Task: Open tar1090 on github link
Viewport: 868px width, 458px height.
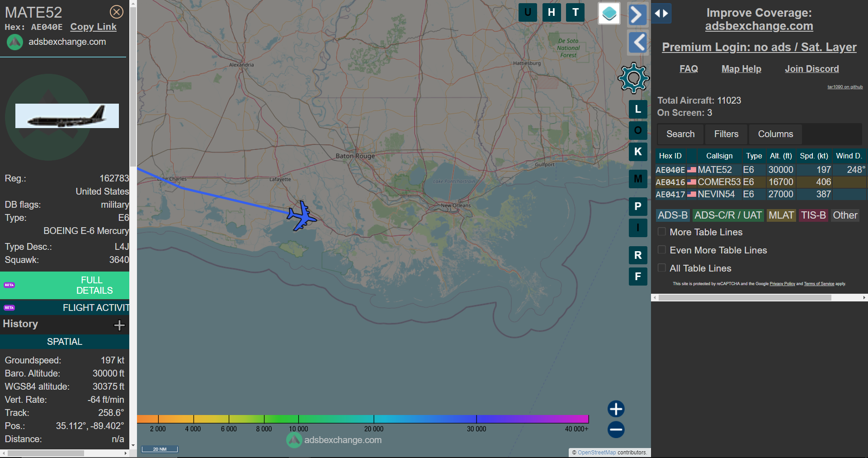Action: pos(845,87)
